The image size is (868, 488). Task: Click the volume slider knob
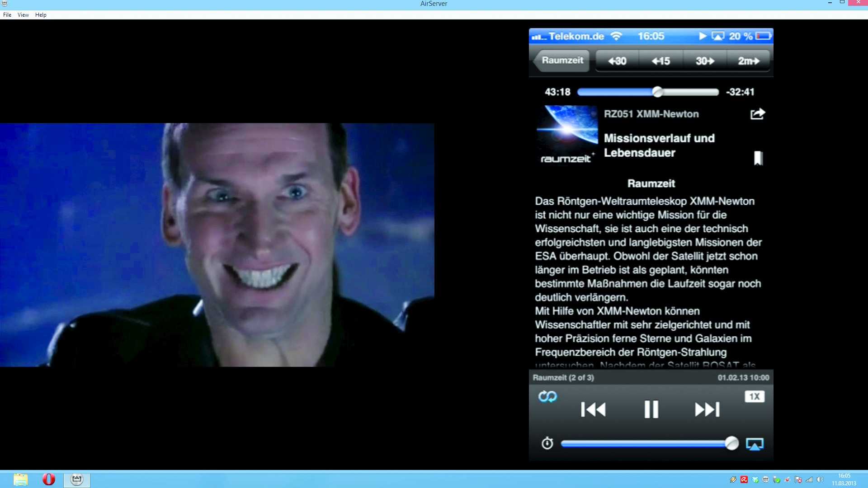tap(731, 443)
